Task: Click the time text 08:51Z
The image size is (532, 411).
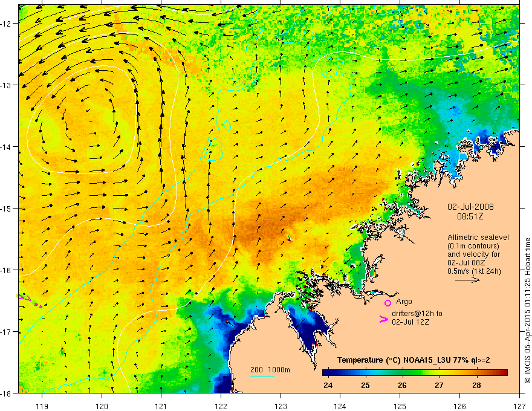Action: [x=470, y=216]
